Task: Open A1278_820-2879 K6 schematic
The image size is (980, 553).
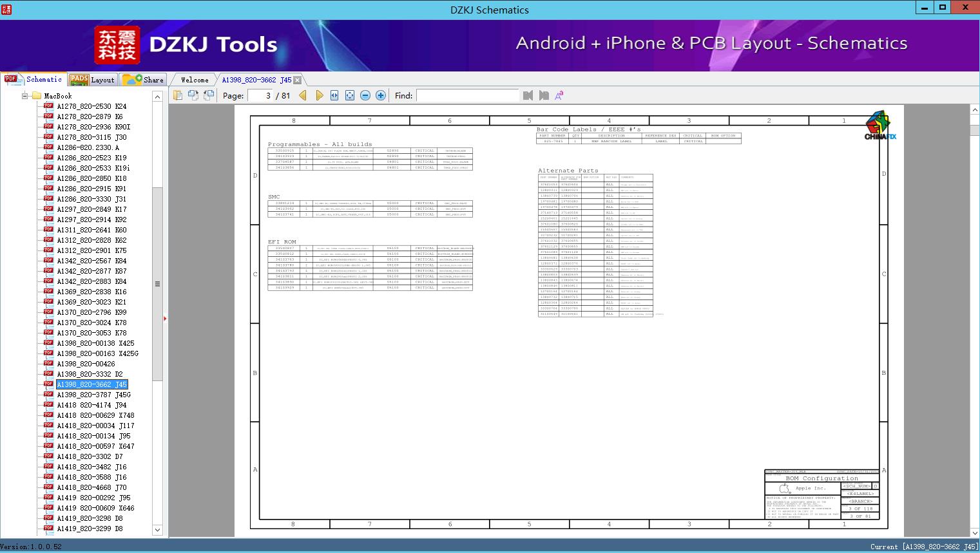Action: (x=90, y=117)
